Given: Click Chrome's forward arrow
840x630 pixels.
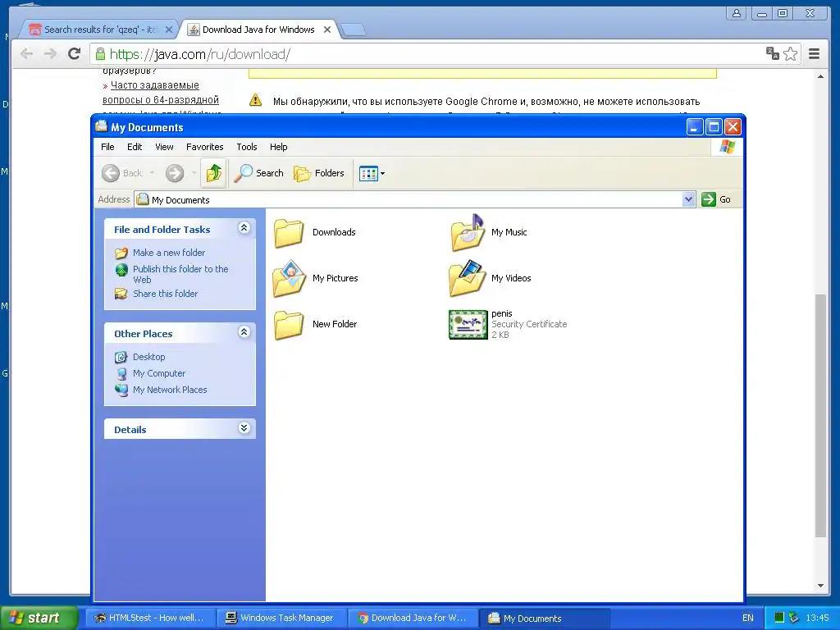Looking at the screenshot, I should pyautogui.click(x=50, y=53).
